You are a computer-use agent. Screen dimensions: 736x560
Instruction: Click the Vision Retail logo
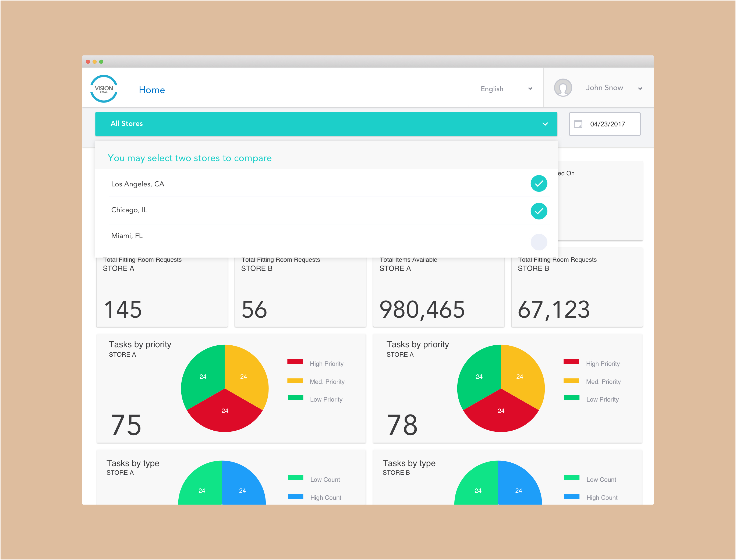tap(104, 89)
